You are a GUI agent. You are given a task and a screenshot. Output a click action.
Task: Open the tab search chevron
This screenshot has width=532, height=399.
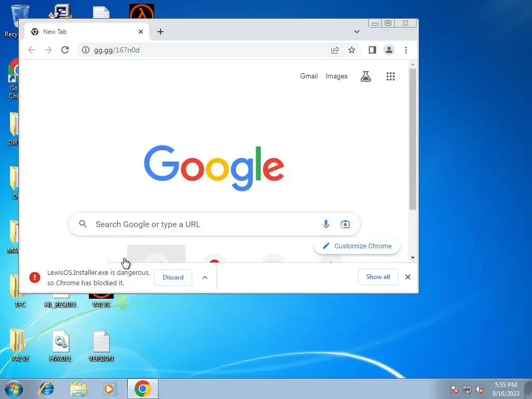click(356, 32)
